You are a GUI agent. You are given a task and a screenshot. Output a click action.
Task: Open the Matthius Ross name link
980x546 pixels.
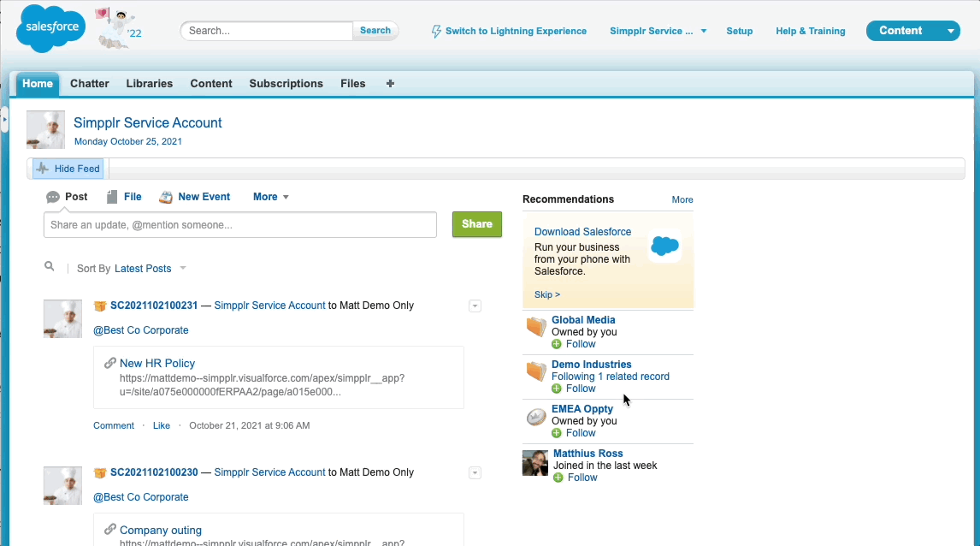pyautogui.click(x=588, y=454)
